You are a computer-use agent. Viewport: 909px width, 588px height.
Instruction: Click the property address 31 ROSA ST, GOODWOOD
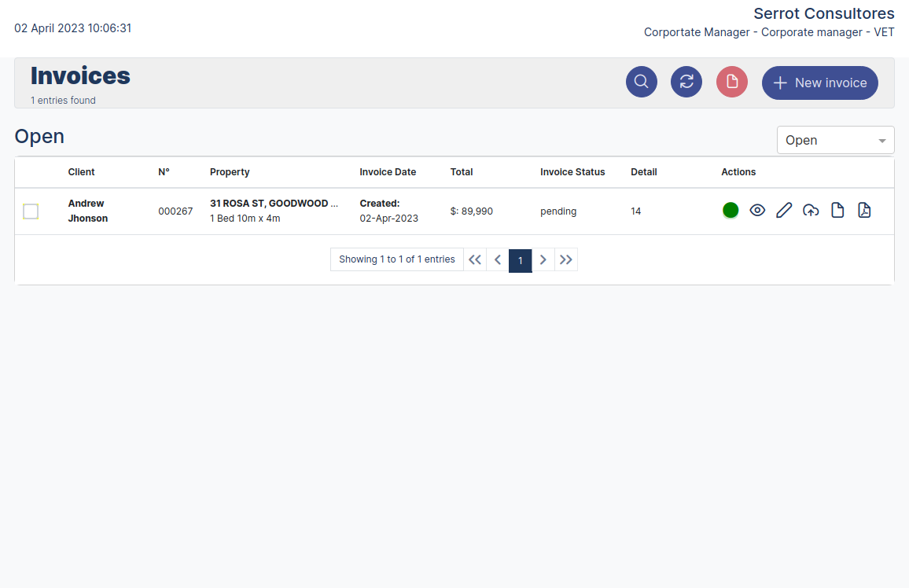click(x=274, y=203)
